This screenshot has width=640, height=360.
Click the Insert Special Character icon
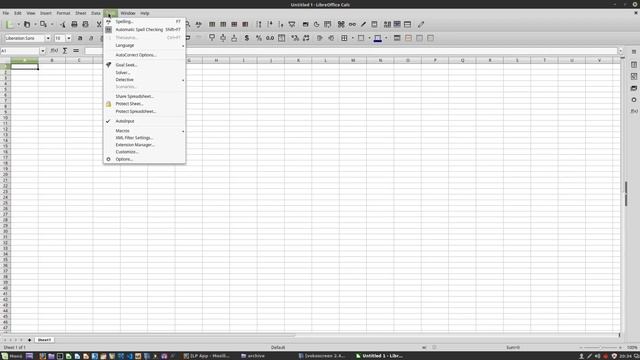point(341,24)
